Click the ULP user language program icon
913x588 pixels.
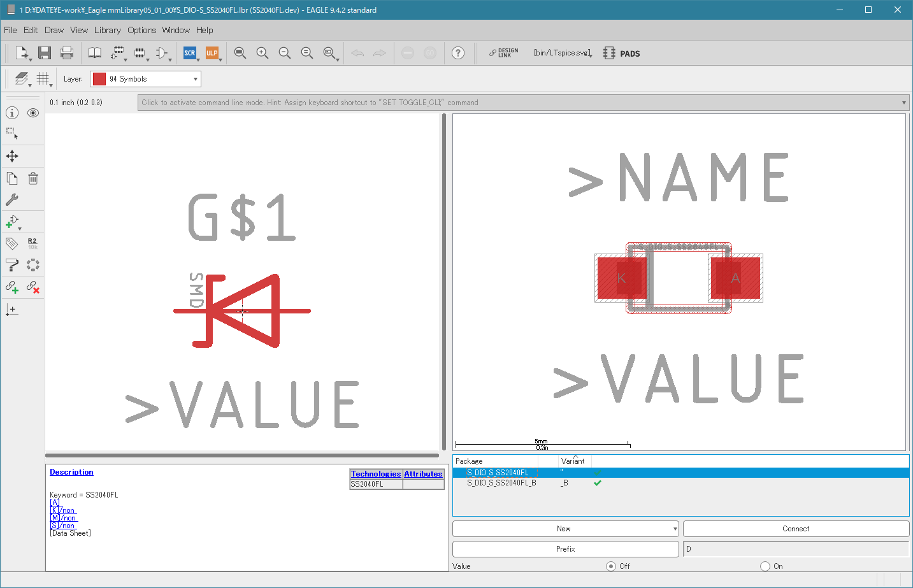(x=212, y=53)
